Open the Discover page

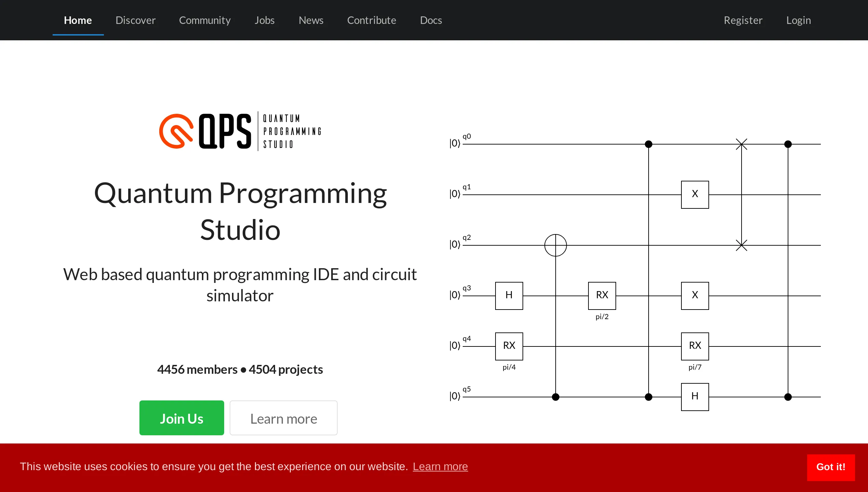[135, 20]
